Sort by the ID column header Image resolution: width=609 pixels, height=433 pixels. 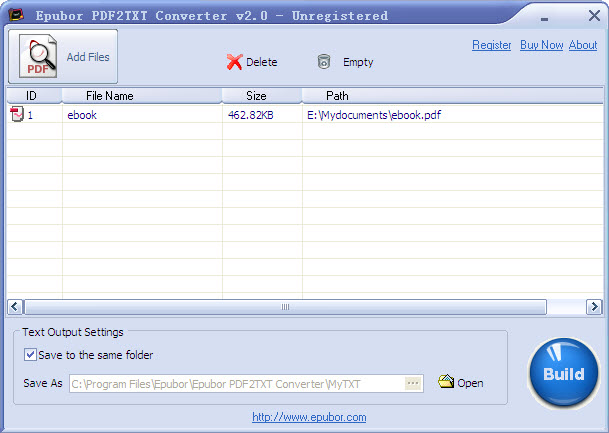(34, 96)
